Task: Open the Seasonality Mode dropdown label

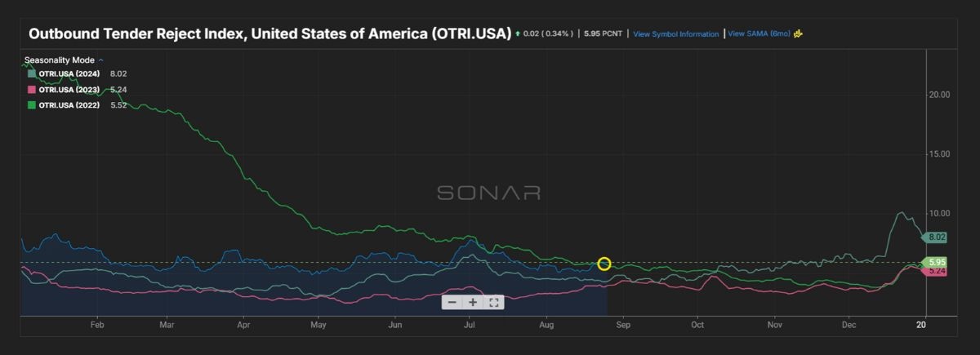Action: pyautogui.click(x=60, y=60)
